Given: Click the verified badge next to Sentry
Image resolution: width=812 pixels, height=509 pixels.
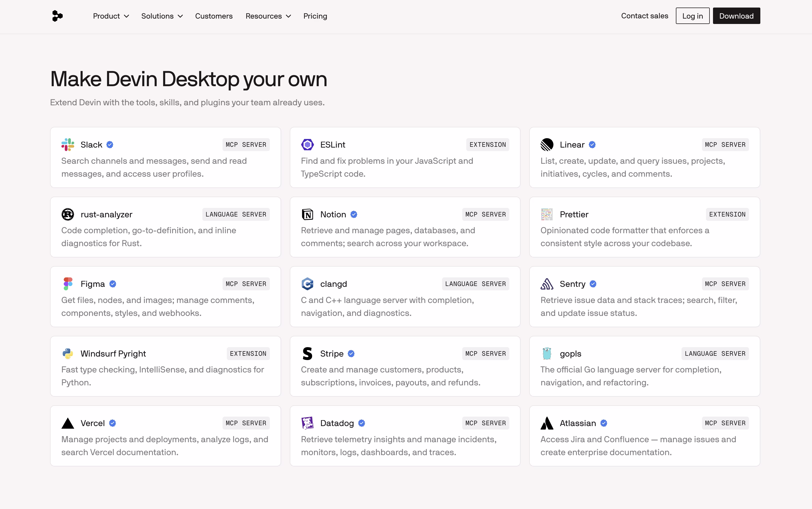Looking at the screenshot, I should pyautogui.click(x=593, y=284).
